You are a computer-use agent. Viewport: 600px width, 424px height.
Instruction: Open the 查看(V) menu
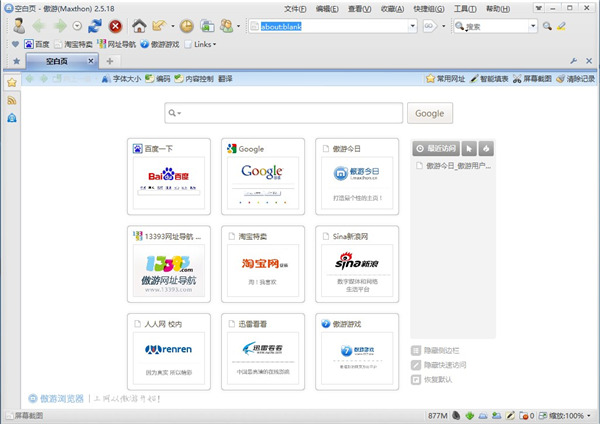point(359,9)
